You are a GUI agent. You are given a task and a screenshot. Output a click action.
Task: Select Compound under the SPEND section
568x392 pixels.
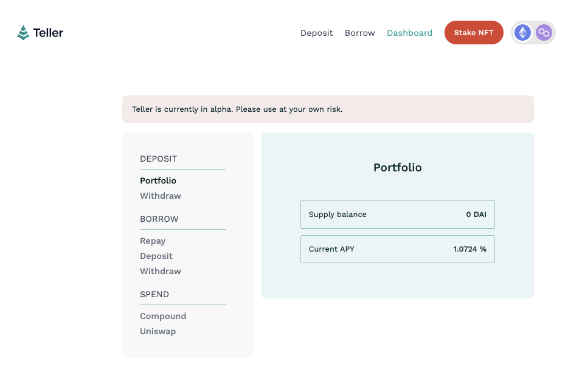click(163, 317)
